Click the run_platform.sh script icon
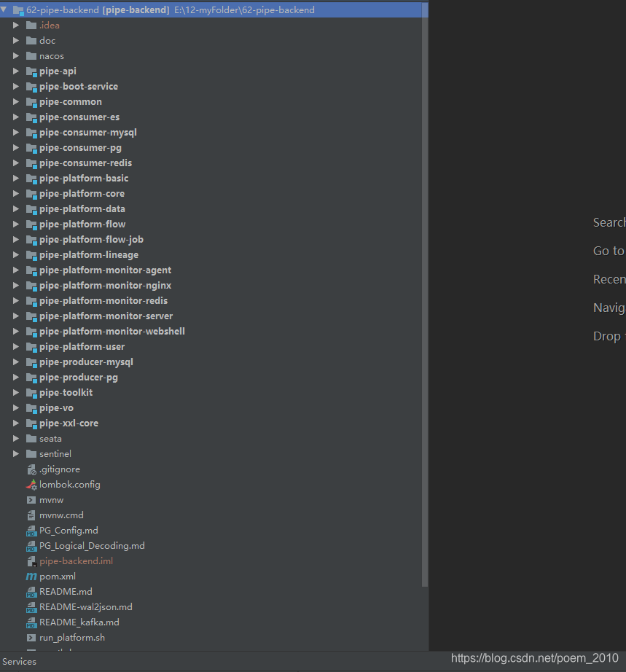Screen dimensions: 626x672 click(x=31, y=638)
